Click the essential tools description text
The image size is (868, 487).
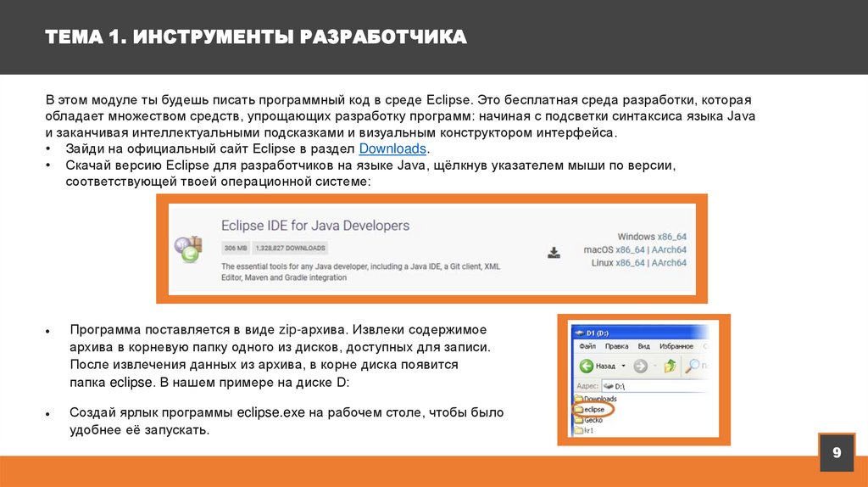[x=360, y=272]
